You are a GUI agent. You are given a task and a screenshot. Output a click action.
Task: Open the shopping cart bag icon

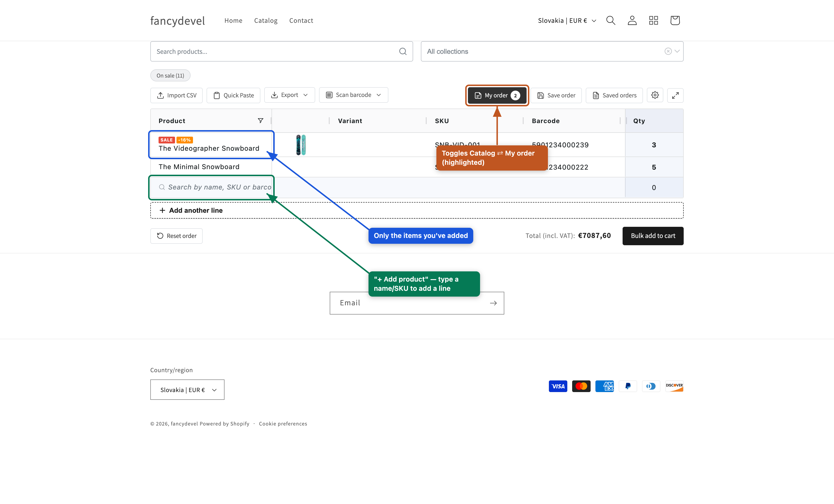click(675, 20)
